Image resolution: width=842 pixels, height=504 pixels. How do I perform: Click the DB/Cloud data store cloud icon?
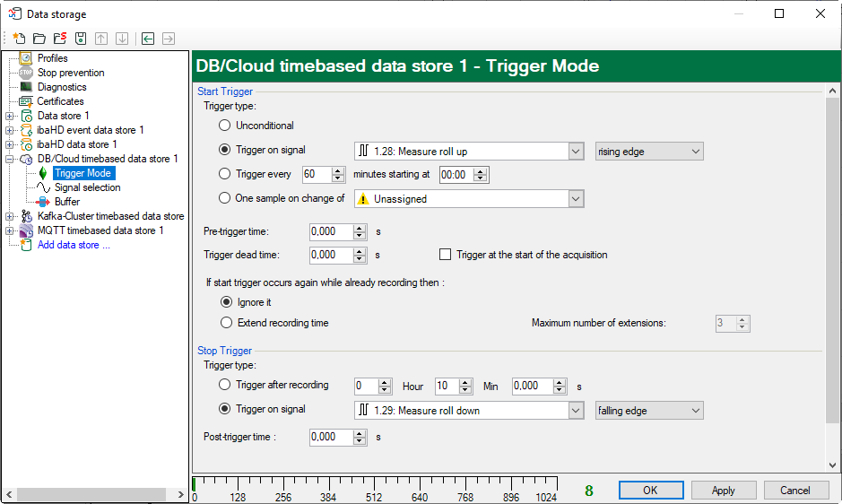point(26,159)
